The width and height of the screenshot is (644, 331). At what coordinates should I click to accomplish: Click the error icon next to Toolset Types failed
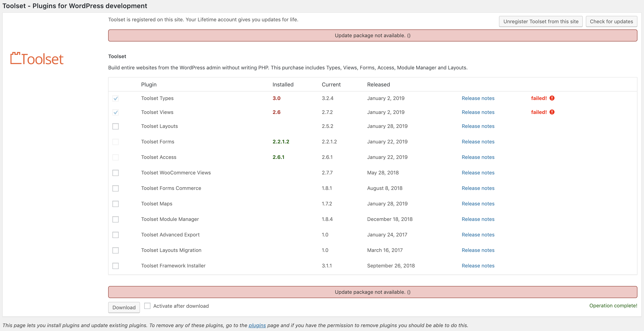coord(552,98)
